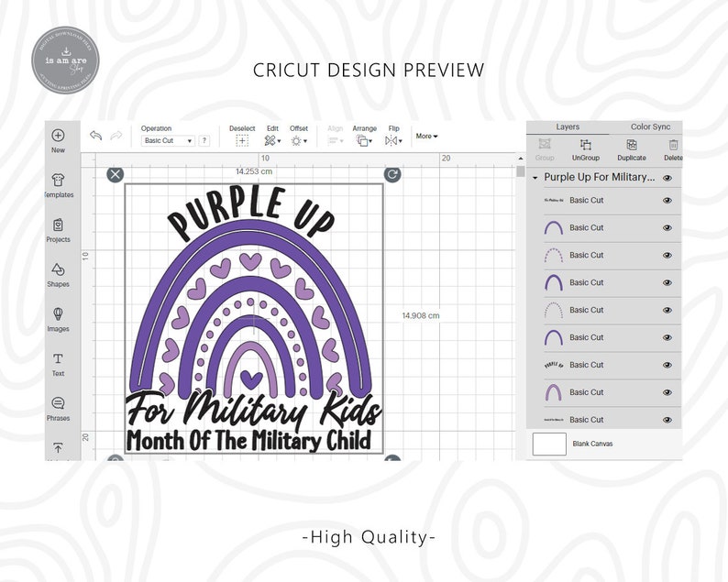
Task: Open the Shapes tool
Action: tap(58, 269)
